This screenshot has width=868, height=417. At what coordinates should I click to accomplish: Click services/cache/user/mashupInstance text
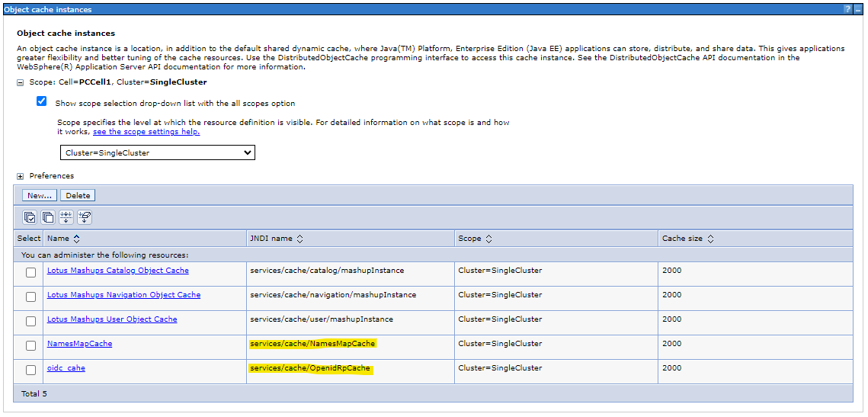point(322,319)
